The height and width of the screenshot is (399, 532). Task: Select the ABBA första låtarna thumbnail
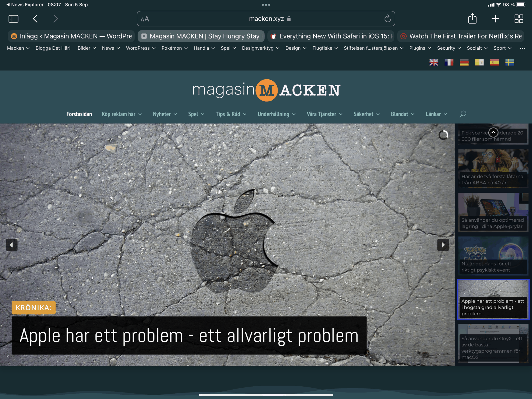[x=493, y=168]
